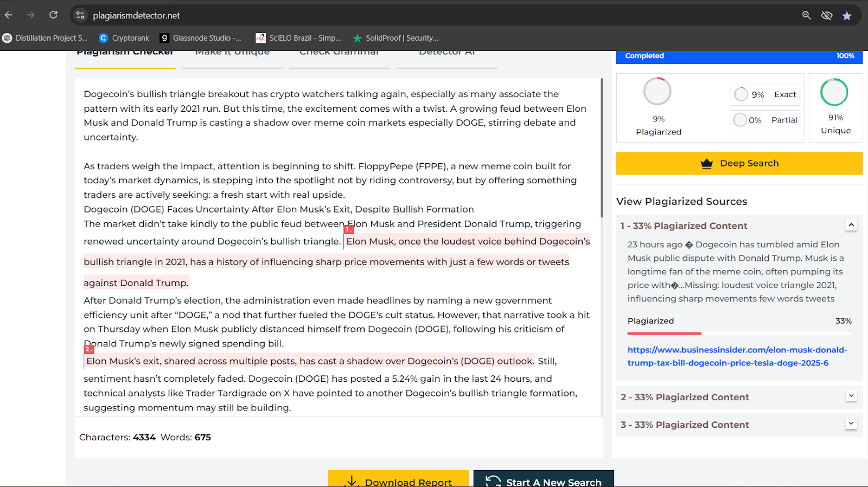Expand source 2 plagiarized content chevron
The width and height of the screenshot is (868, 487).
click(851, 396)
